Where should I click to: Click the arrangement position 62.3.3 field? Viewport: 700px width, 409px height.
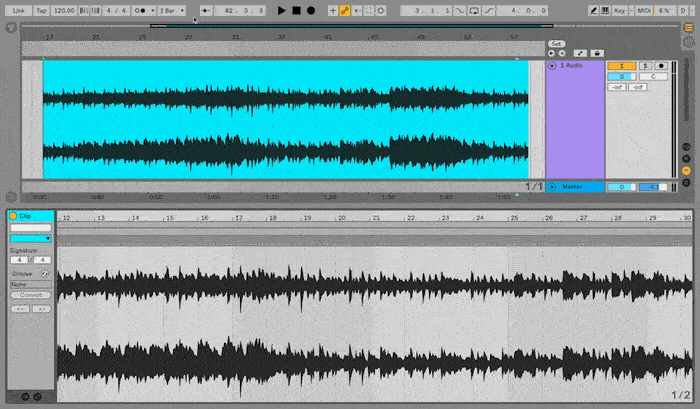click(239, 10)
